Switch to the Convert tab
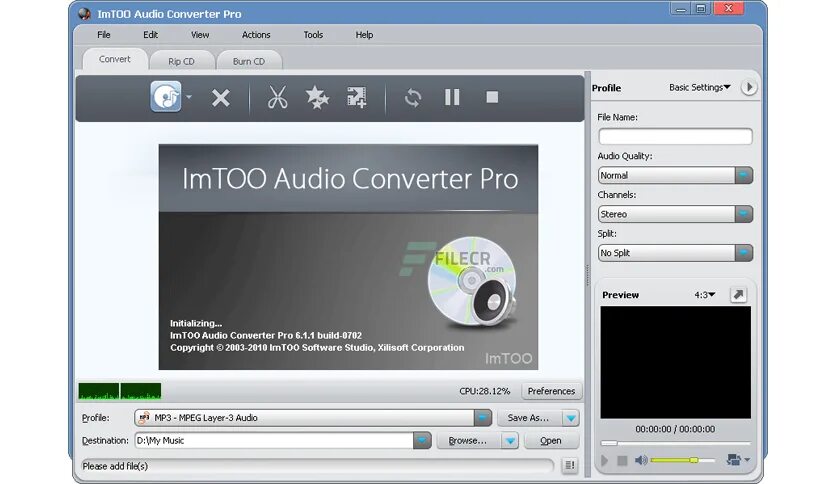The image size is (836, 484). click(115, 59)
